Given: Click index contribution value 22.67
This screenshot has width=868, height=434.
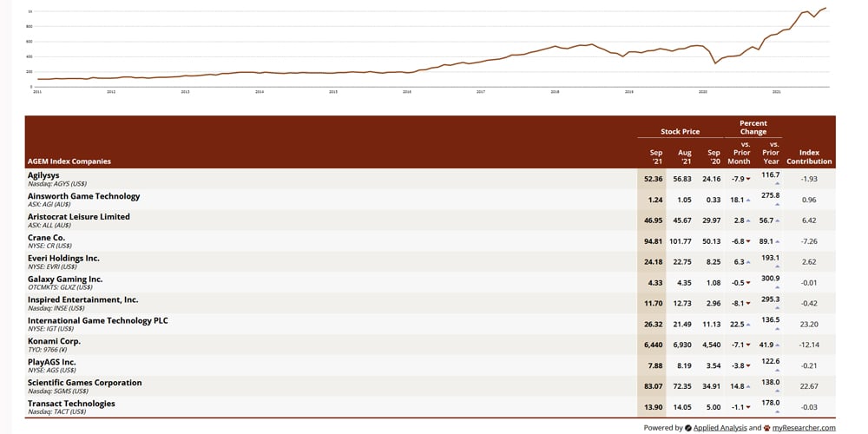Looking at the screenshot, I should pos(809,386).
